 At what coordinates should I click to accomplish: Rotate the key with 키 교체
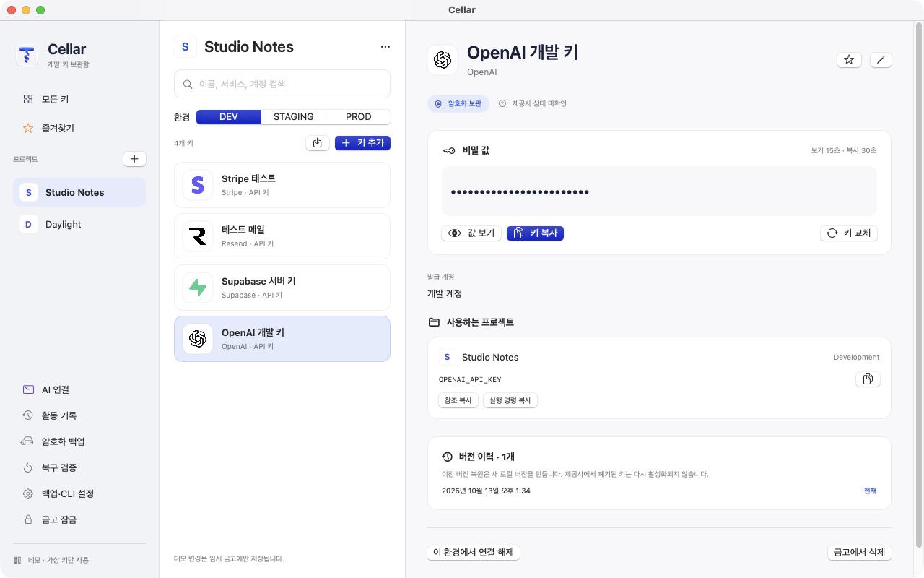click(x=849, y=233)
